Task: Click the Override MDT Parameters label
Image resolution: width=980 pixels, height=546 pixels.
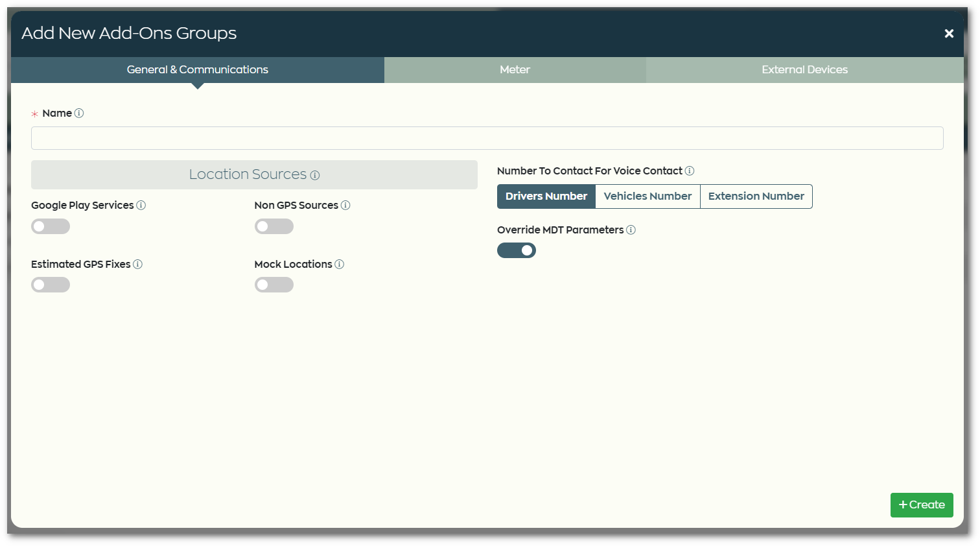Action: pos(560,230)
